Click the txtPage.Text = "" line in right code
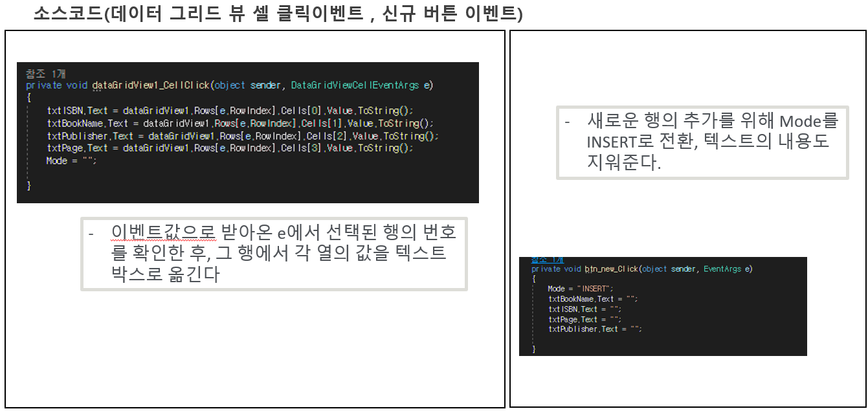This screenshot has width=868, height=411. click(x=584, y=319)
